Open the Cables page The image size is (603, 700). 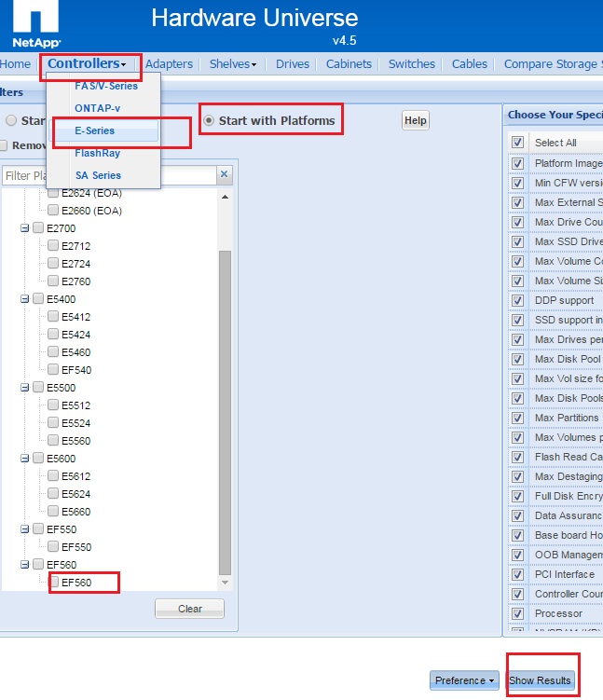[470, 63]
